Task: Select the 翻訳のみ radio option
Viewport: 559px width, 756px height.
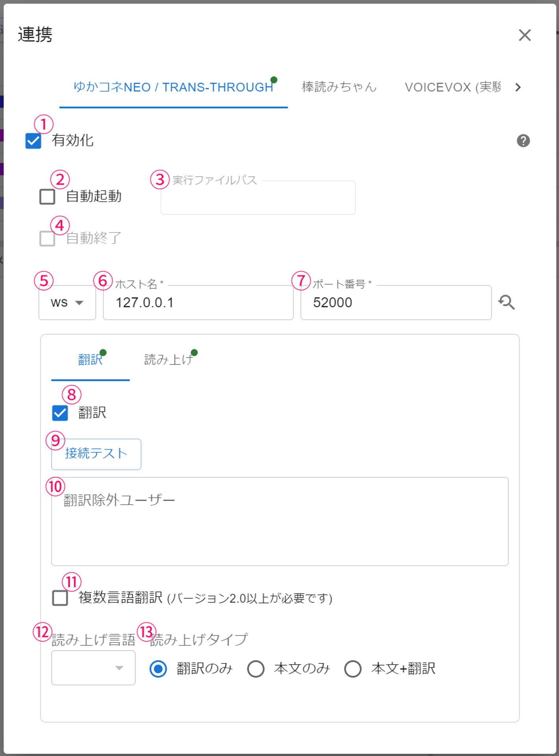Action: 158,669
